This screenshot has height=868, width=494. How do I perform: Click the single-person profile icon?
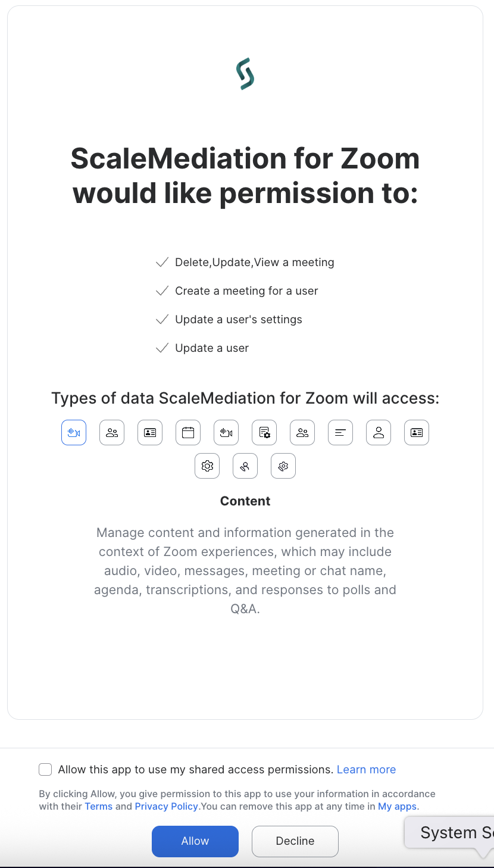coord(379,433)
